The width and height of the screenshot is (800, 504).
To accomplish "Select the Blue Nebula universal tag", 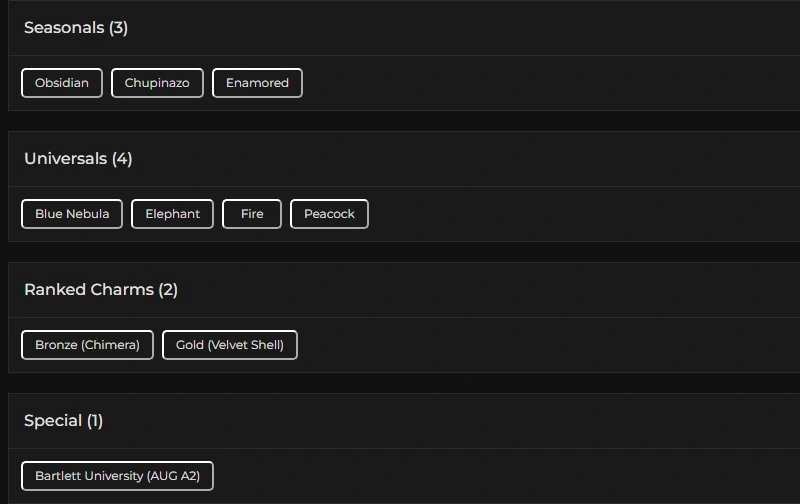I will (72, 214).
